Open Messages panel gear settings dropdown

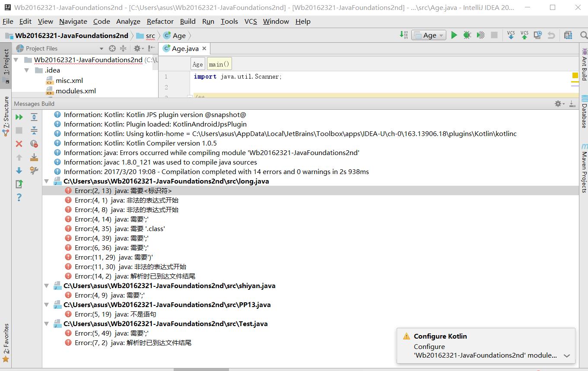(559, 104)
